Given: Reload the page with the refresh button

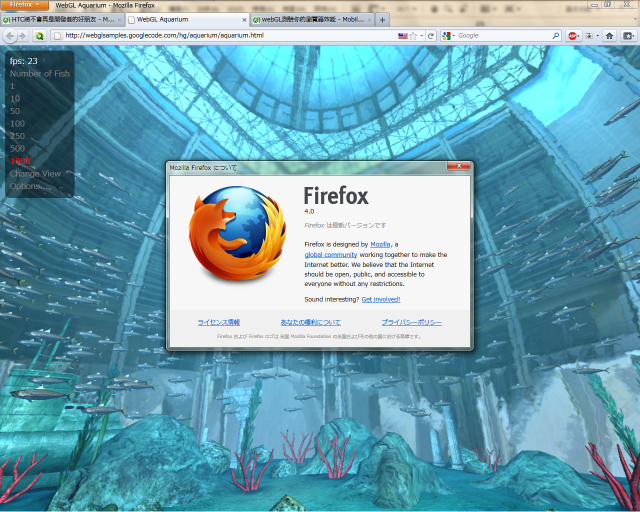Looking at the screenshot, I should (431, 36).
